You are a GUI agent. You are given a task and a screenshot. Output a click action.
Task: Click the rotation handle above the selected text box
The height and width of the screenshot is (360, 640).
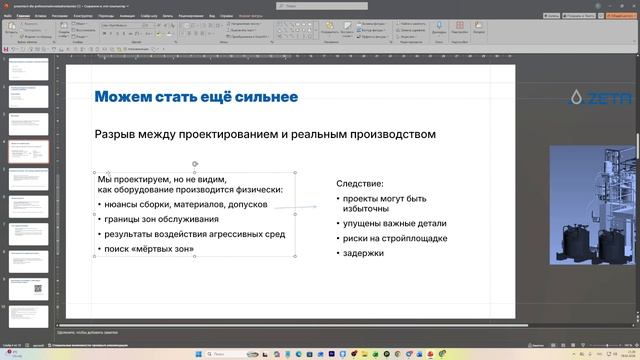pos(195,164)
